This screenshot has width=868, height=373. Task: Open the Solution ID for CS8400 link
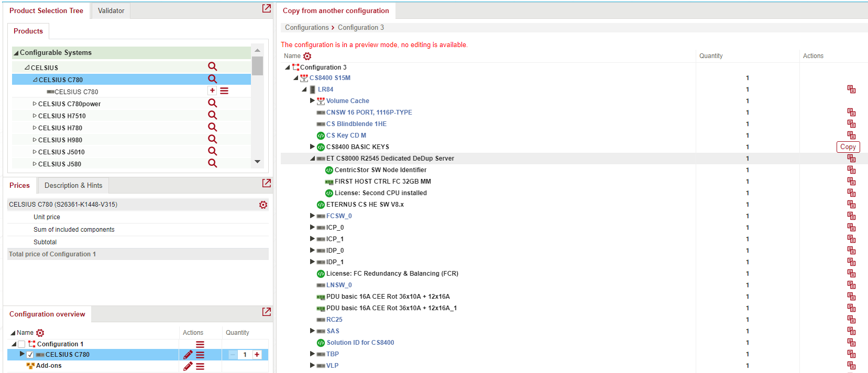click(x=360, y=343)
